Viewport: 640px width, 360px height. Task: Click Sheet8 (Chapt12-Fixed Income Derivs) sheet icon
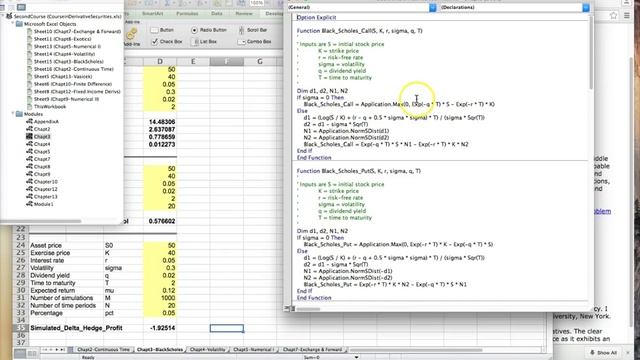29,91
